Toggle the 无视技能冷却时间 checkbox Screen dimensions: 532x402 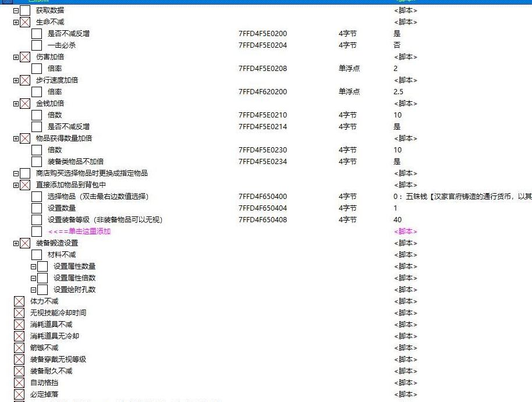(19, 313)
